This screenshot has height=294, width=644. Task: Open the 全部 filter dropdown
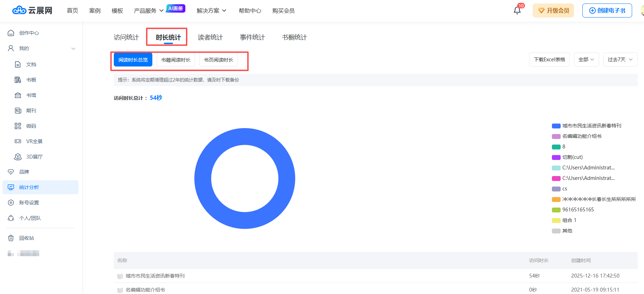pos(586,59)
